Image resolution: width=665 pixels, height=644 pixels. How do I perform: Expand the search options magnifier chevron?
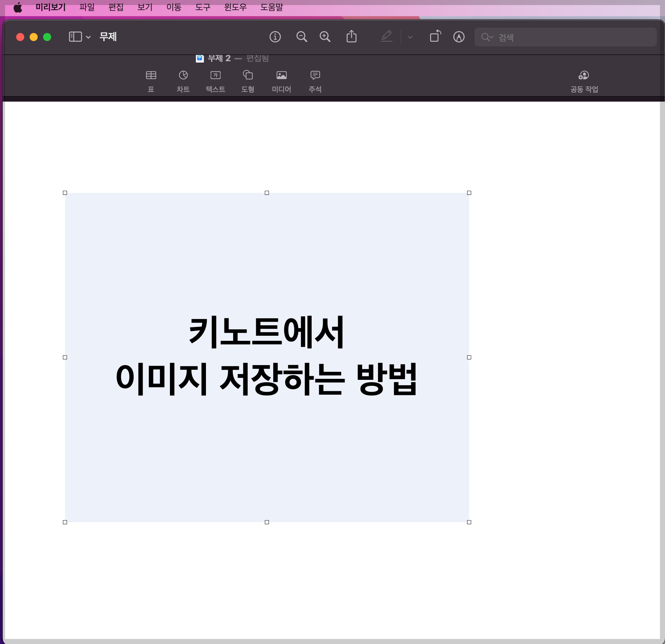tap(487, 37)
